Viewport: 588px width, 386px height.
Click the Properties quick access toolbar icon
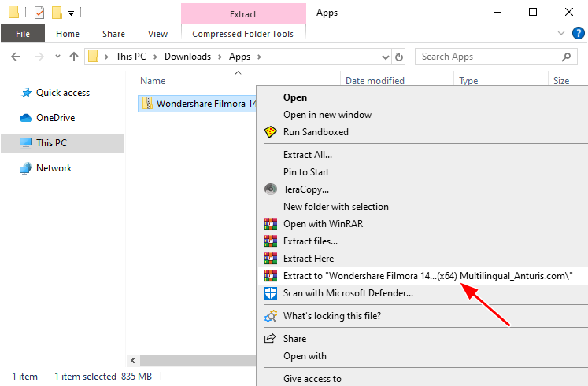tap(39, 13)
